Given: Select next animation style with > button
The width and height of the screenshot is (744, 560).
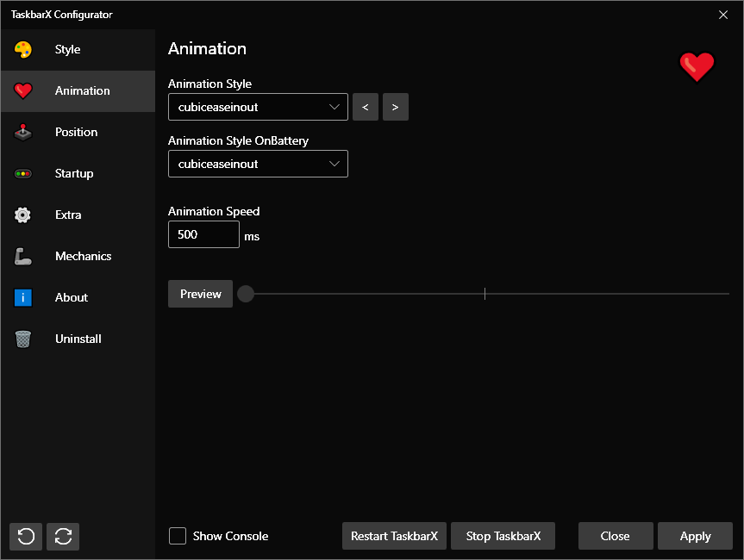Looking at the screenshot, I should pyautogui.click(x=396, y=107).
